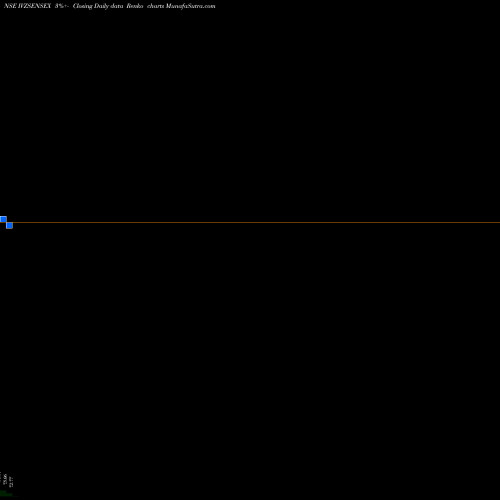This screenshot has height=500, width=500.
Task: Click the 22.77 rotated axis label
Action: pyautogui.click(x=11, y=482)
